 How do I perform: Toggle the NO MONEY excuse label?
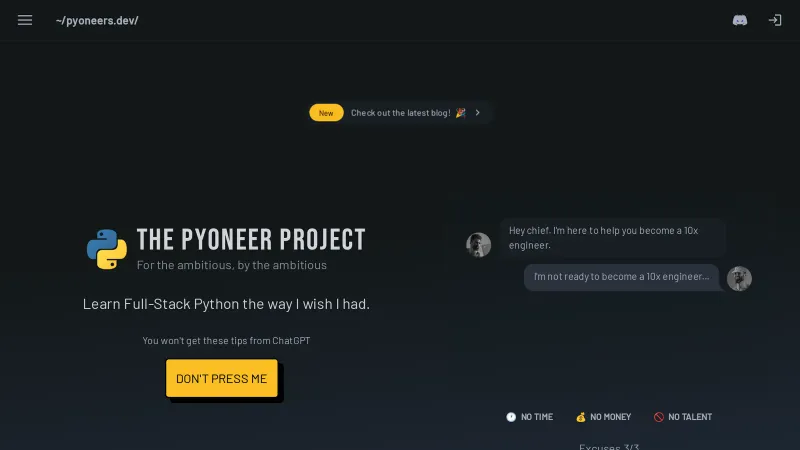pos(611,417)
